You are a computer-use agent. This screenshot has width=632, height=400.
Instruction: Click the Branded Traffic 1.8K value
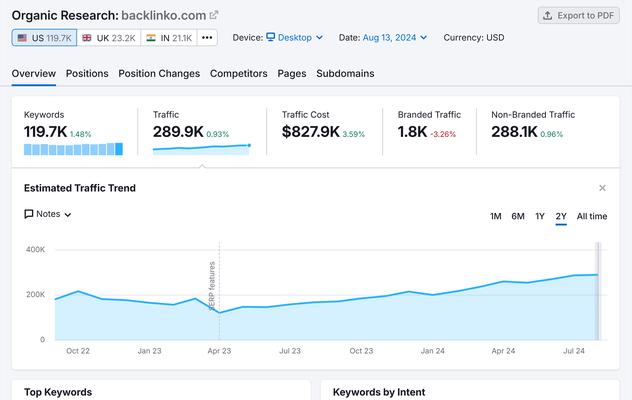pyautogui.click(x=412, y=132)
